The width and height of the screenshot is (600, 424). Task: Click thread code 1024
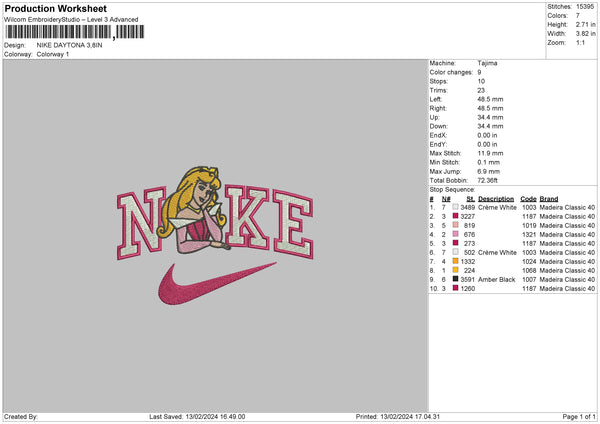coord(529,261)
